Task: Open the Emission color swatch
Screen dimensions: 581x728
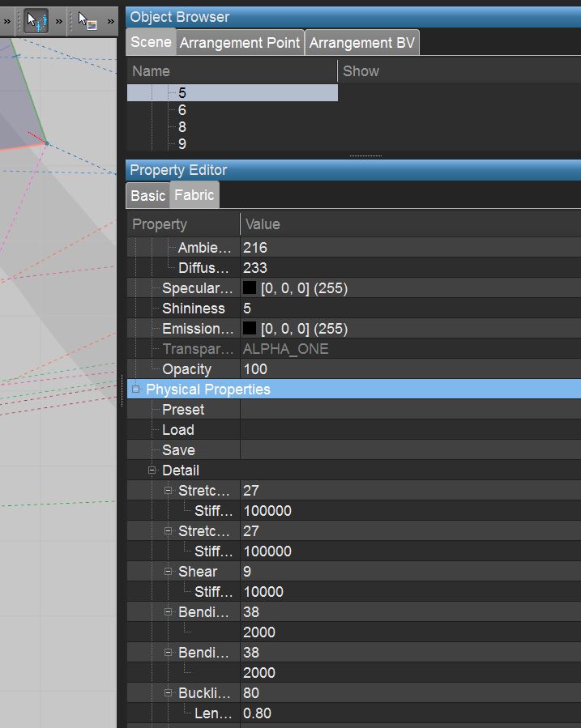Action: coord(250,329)
